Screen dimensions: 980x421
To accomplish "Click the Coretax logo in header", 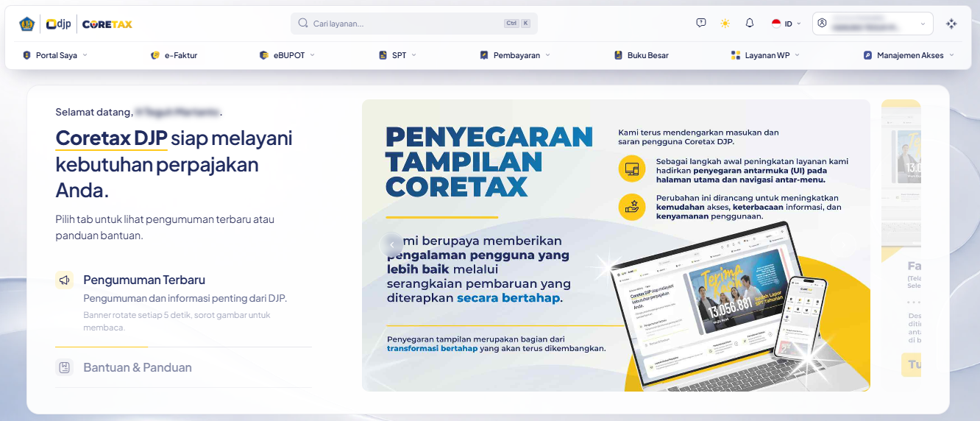I will point(107,24).
